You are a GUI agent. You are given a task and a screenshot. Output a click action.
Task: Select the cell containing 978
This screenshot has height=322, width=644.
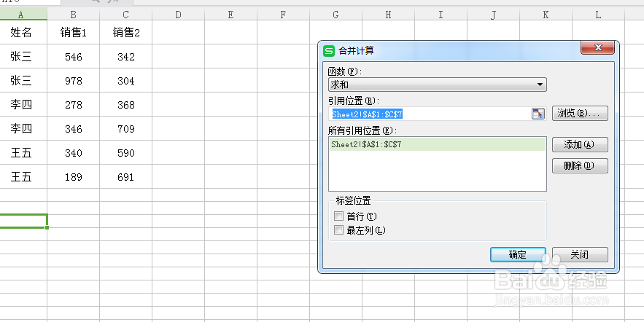coord(74,81)
